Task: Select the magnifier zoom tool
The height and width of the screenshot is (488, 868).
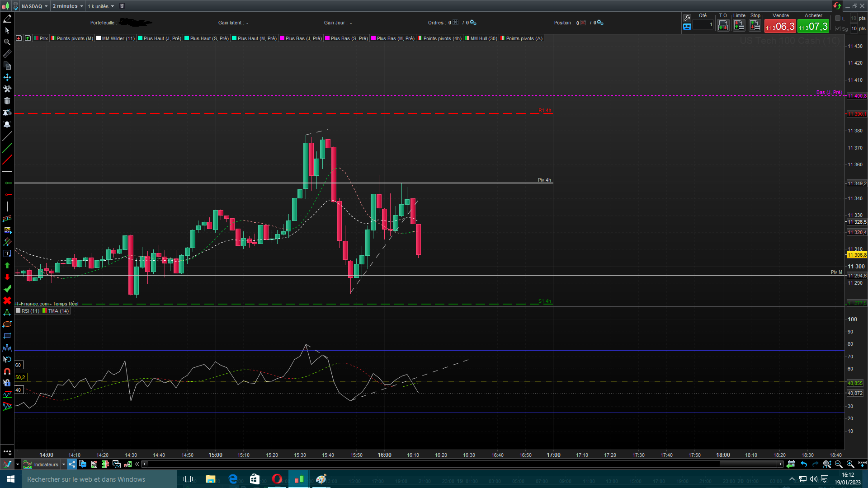Action: pos(7,42)
